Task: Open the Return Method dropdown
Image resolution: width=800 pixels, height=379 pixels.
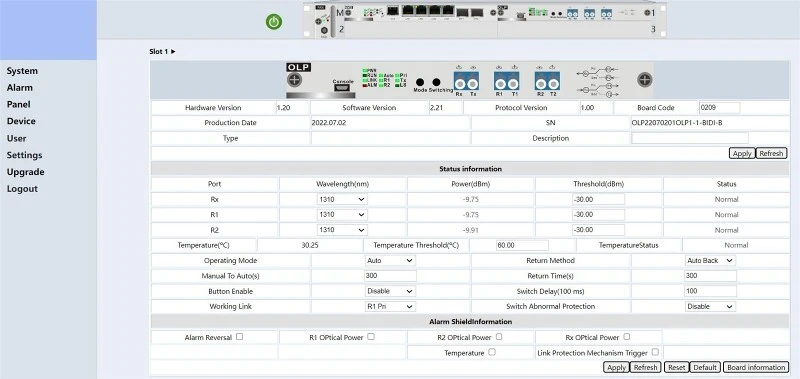Action: pyautogui.click(x=710, y=261)
